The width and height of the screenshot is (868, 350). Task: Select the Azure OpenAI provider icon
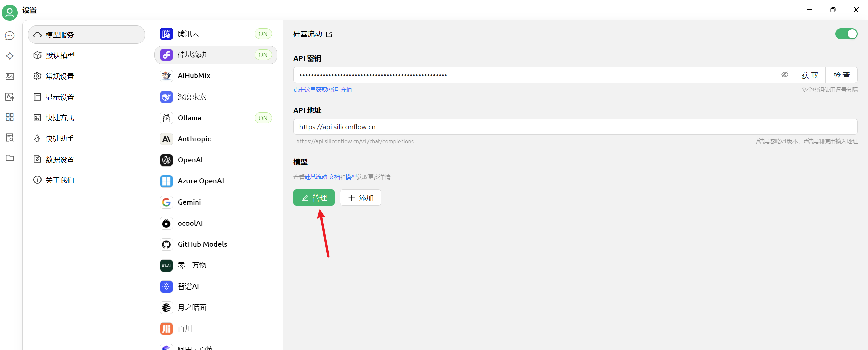point(166,181)
